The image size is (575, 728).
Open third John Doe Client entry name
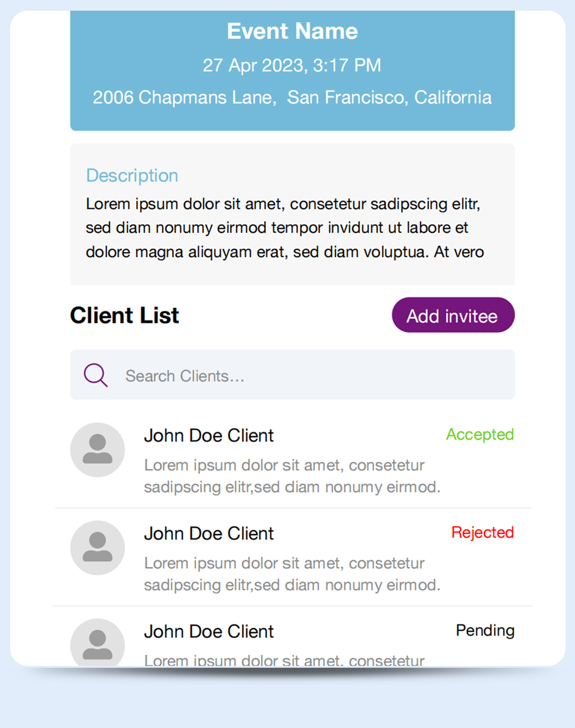point(209,632)
